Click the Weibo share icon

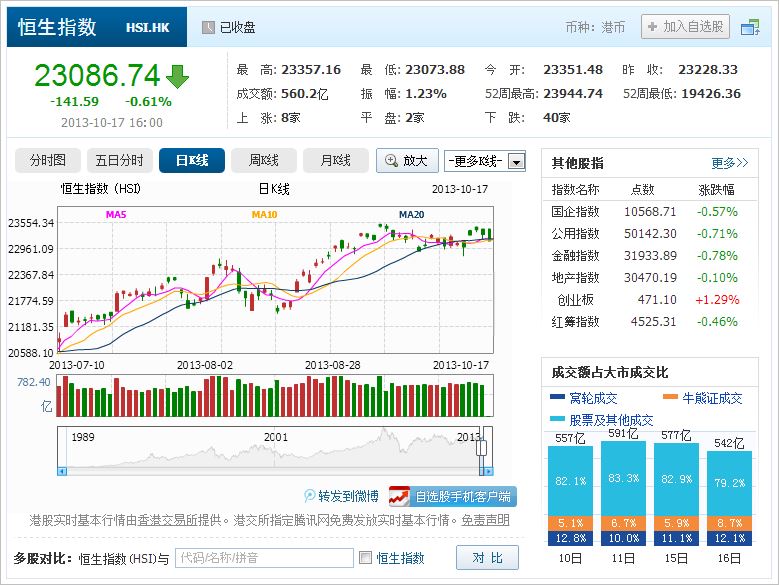[310, 495]
